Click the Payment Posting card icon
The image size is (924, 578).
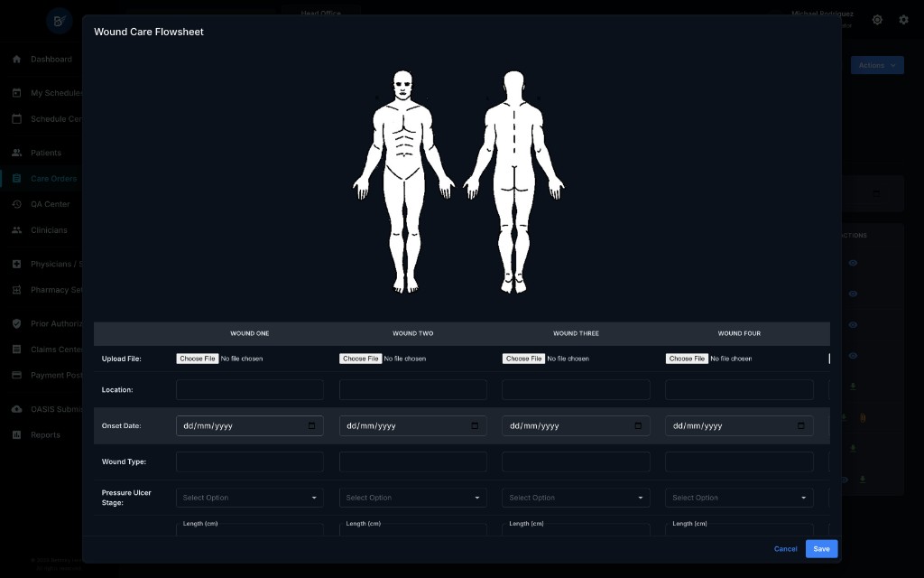coord(16,375)
